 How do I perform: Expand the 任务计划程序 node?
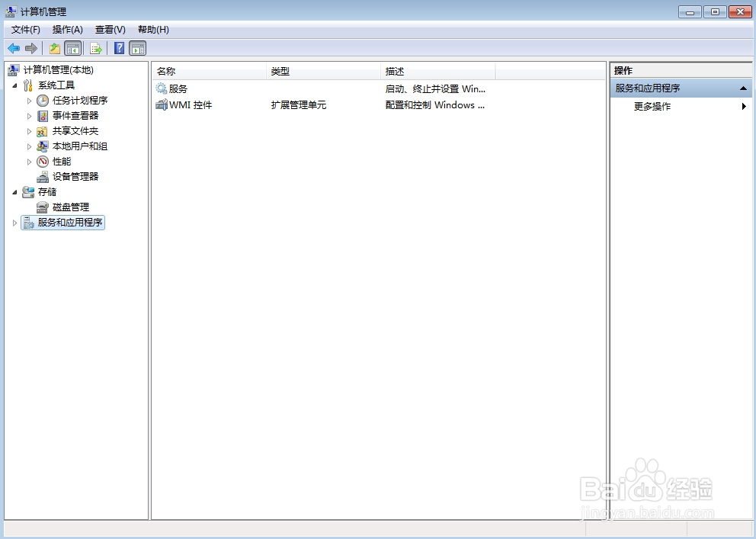click(x=29, y=101)
